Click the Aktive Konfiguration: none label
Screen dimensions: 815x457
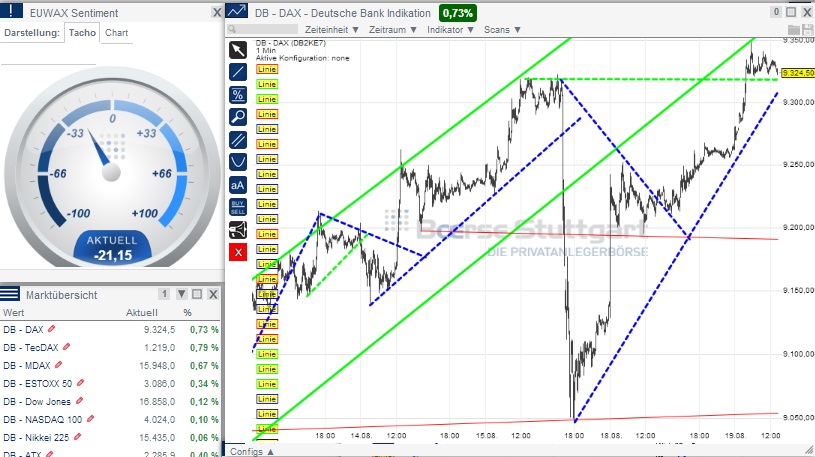(x=303, y=58)
